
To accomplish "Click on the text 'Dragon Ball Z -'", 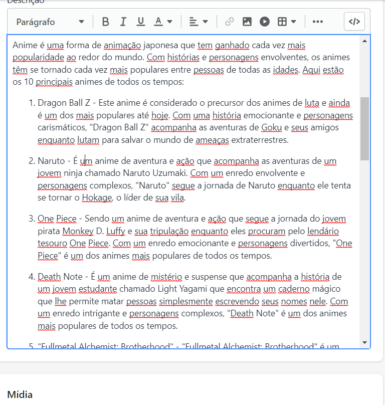I will [66, 103].
